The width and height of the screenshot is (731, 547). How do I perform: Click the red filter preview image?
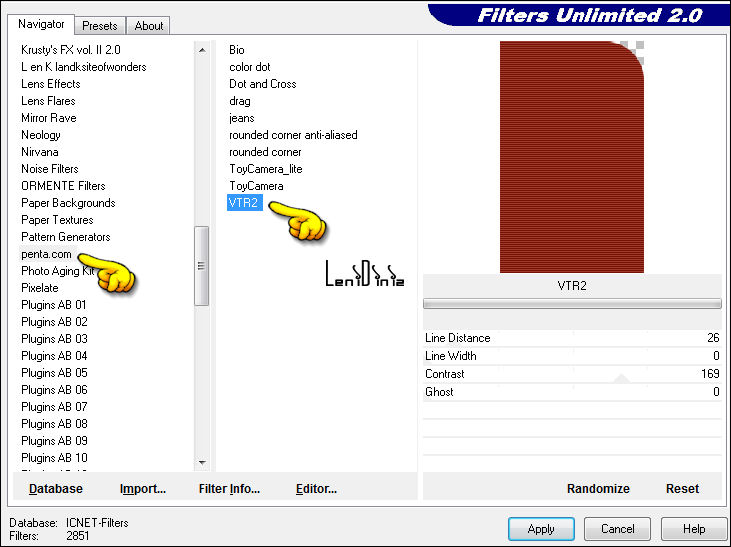[x=570, y=157]
